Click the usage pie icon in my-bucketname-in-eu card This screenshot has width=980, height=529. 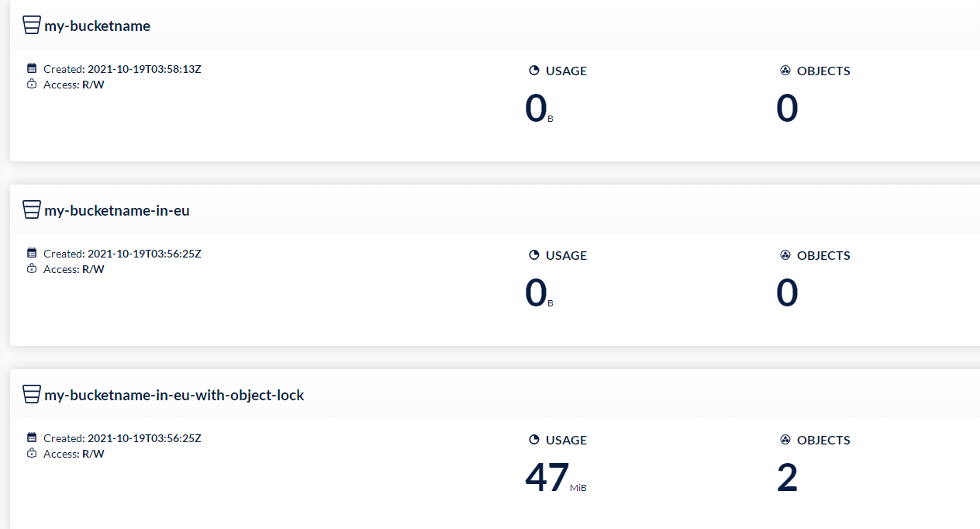point(533,255)
